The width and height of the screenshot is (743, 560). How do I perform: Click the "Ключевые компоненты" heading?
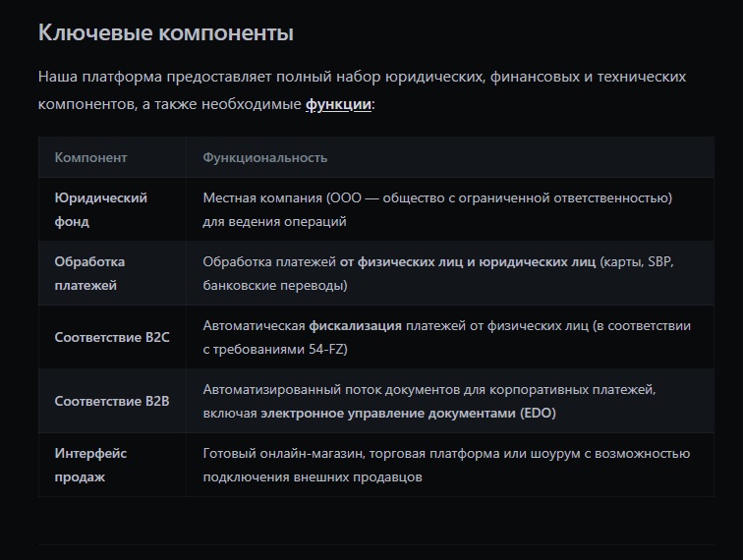point(165,32)
